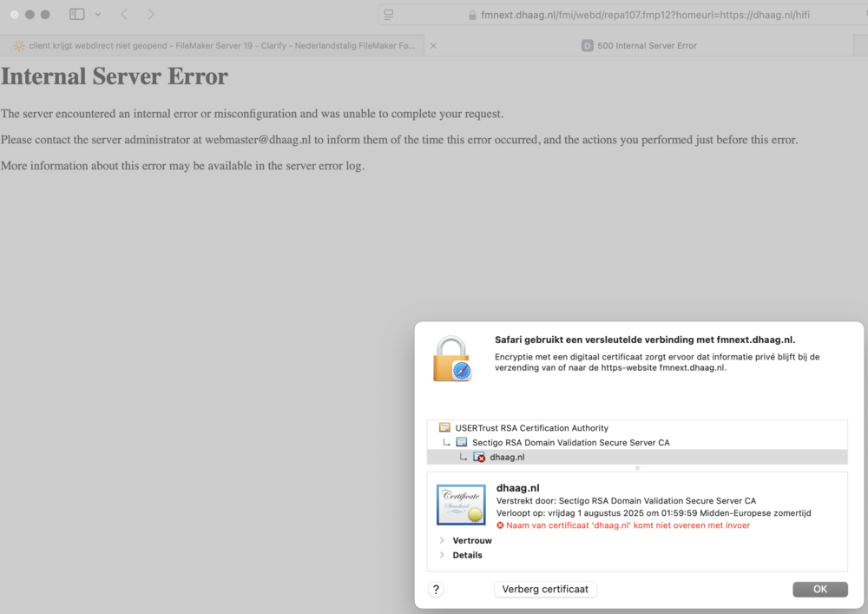Select the dhaag.nl certificate row
868x614 pixels.
[x=507, y=457]
